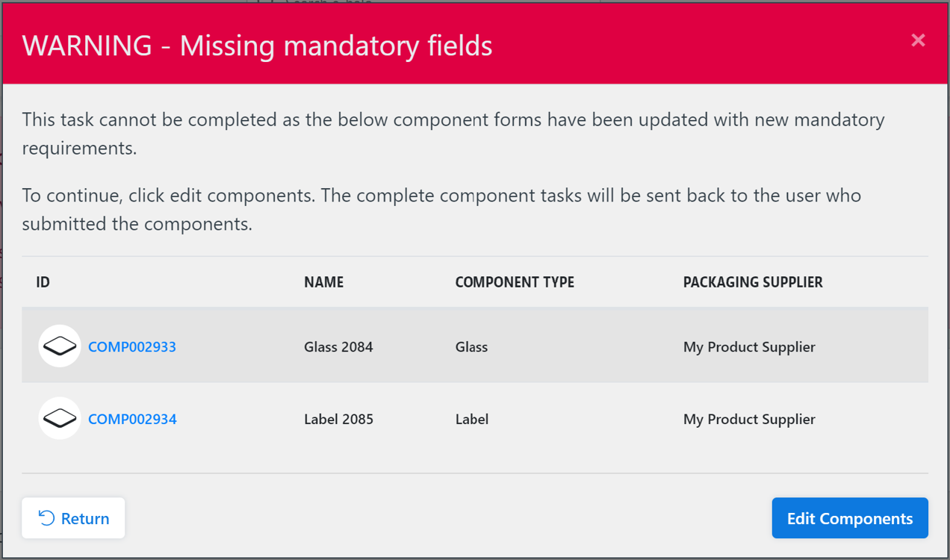Click the component thumbnail icon for COMP002933
This screenshot has height=560, width=950.
pyautogui.click(x=60, y=346)
